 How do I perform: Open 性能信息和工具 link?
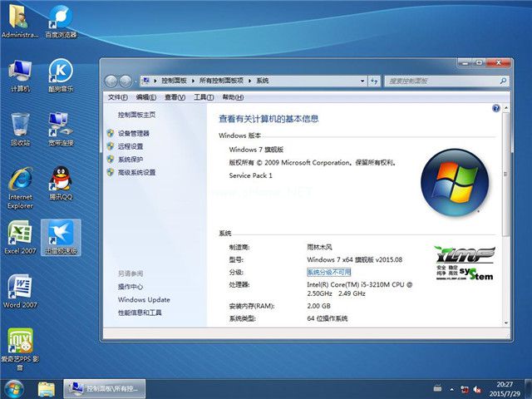[x=140, y=313]
